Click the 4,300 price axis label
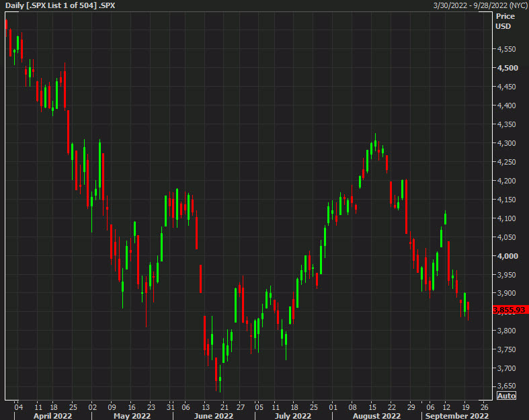This screenshot has height=420, width=529. point(506,143)
